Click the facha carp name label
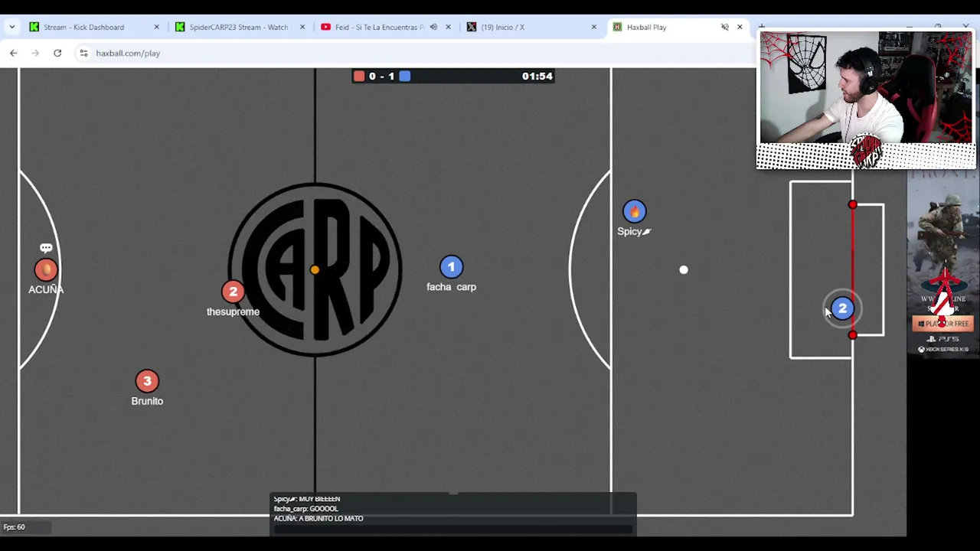 click(x=451, y=286)
